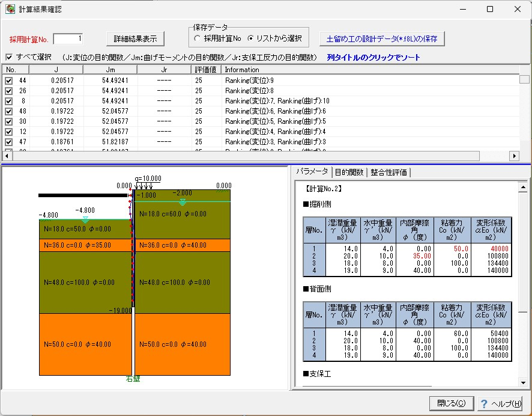Uncheck the checkbox for row No. 30
532x416 pixels.
(9, 121)
